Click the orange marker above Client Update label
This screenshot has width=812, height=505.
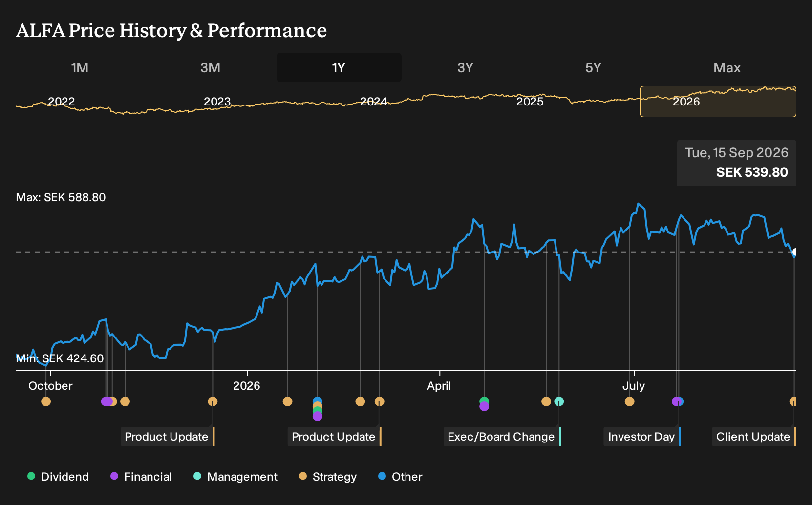coord(793,401)
